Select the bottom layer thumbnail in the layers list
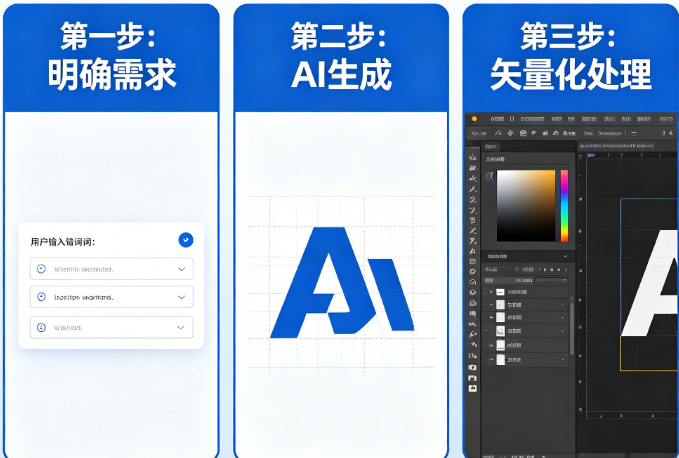The height and width of the screenshot is (458, 679). (x=500, y=359)
